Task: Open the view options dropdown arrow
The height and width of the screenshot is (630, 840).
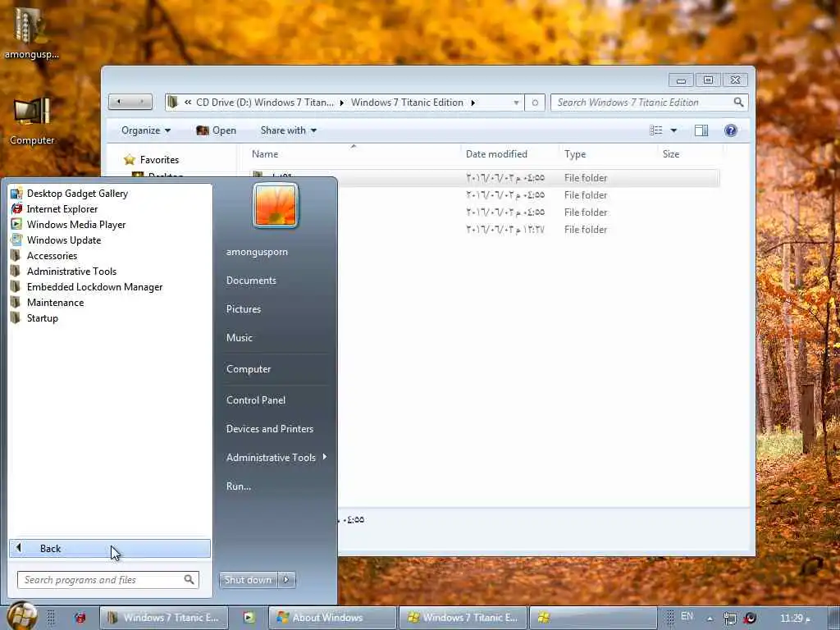Action: [x=674, y=130]
